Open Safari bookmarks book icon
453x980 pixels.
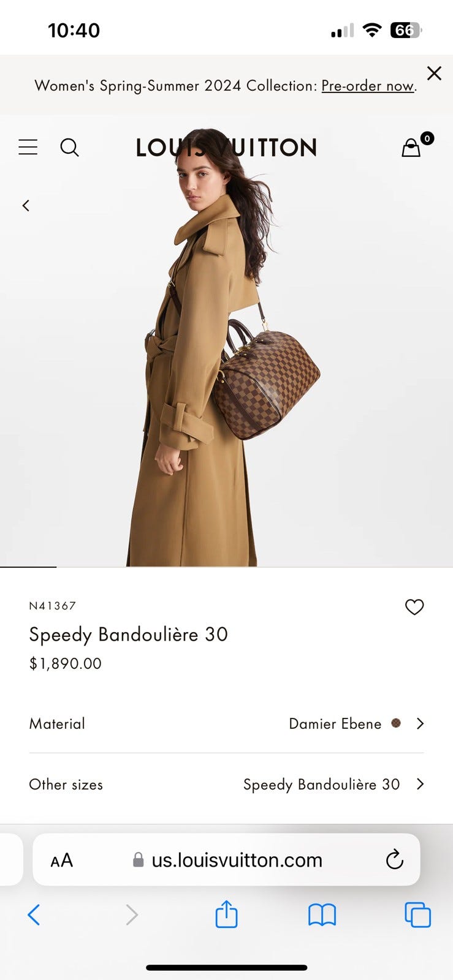point(322,915)
